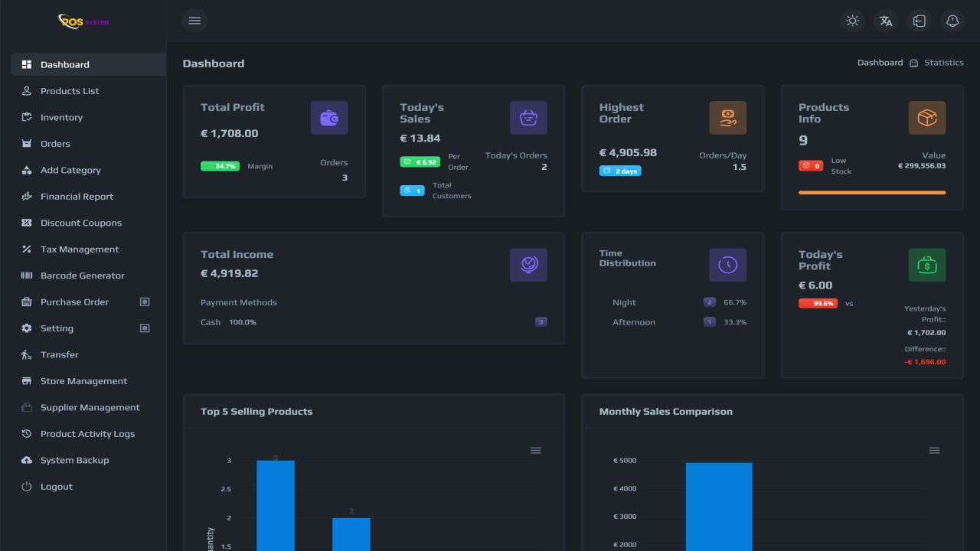Image resolution: width=980 pixels, height=551 pixels.
Task: Open Tax Management label
Action: coord(80,249)
